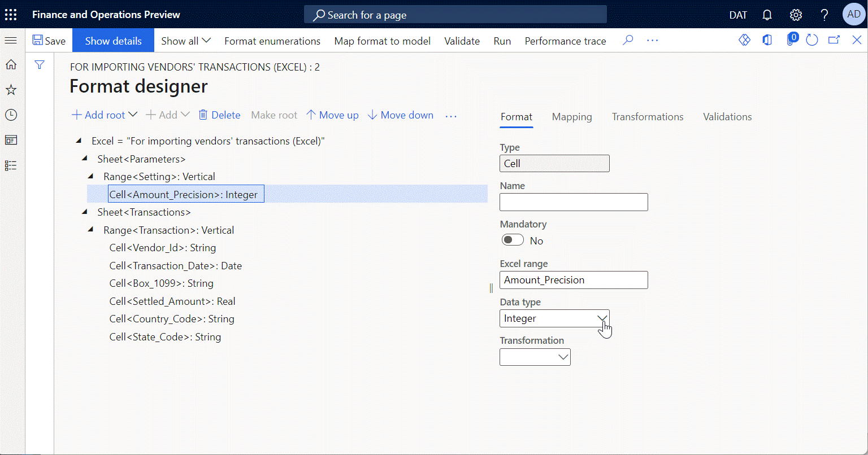The height and width of the screenshot is (455, 868).
Task: Select Cell<State_Code>: String row
Action: [165, 337]
